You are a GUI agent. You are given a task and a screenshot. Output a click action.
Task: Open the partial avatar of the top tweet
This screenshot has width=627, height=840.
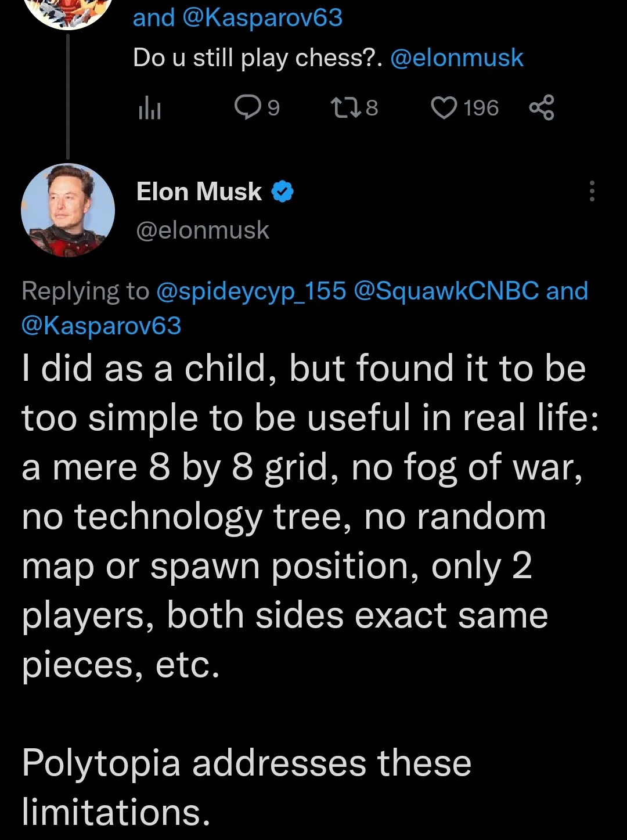coord(67,13)
